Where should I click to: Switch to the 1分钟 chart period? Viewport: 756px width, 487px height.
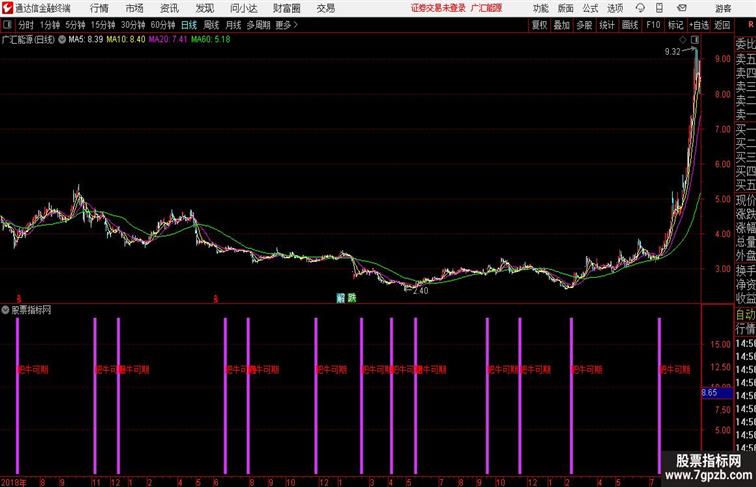(50, 25)
